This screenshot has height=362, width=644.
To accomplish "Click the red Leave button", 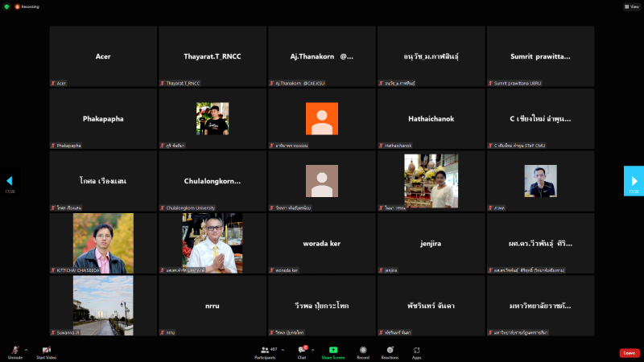I will pyautogui.click(x=629, y=352).
